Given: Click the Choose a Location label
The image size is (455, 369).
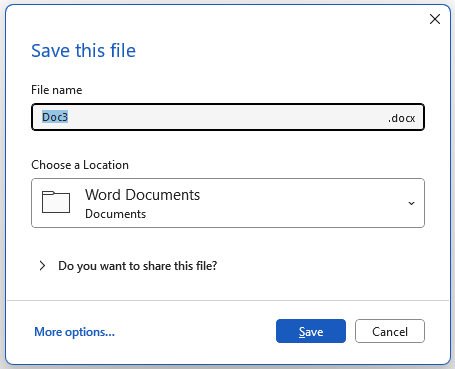Looking at the screenshot, I should 80,165.
